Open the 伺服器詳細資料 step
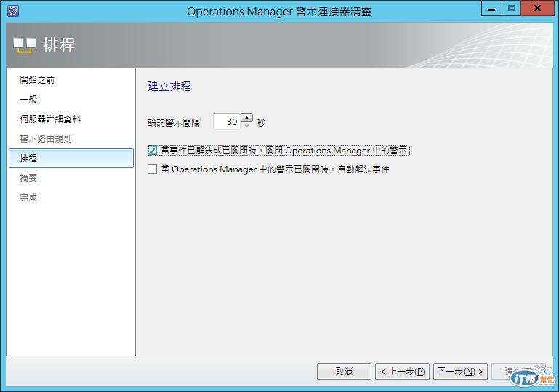This screenshot has width=559, height=392. 50,119
